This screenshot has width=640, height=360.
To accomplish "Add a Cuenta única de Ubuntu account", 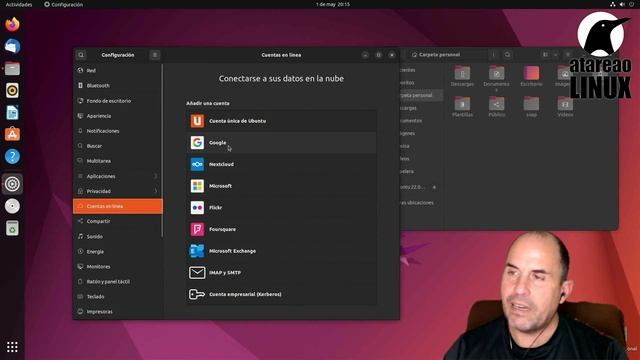I will tap(281, 121).
